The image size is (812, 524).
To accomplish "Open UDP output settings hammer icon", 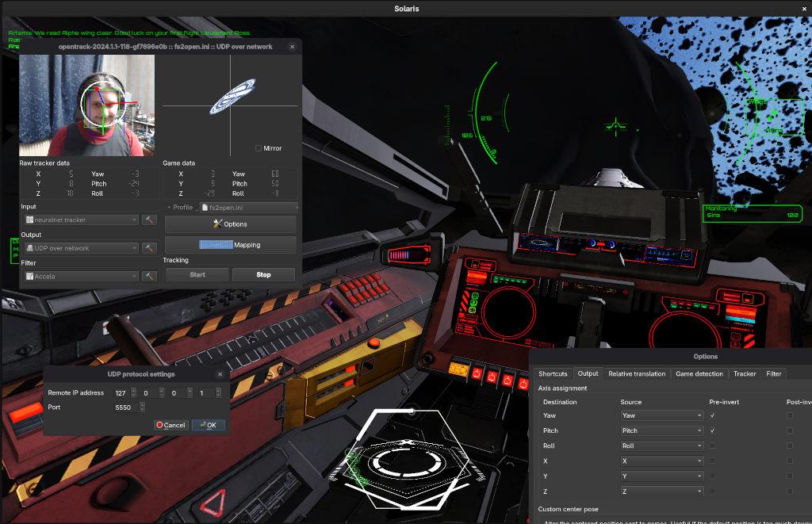I will pyautogui.click(x=149, y=248).
